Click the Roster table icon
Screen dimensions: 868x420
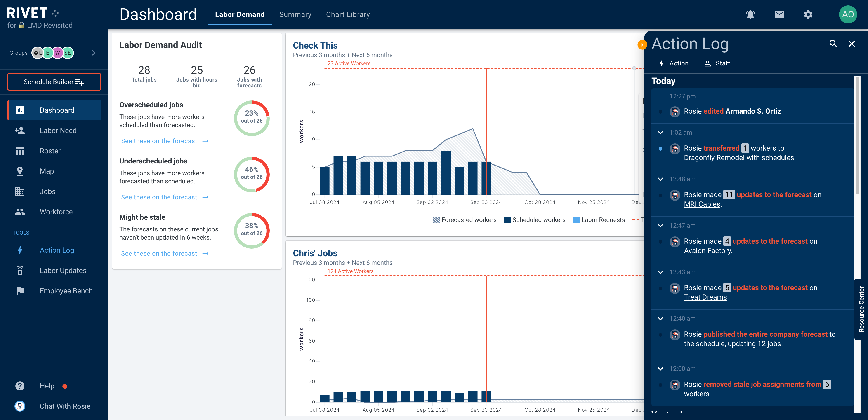[x=20, y=151]
